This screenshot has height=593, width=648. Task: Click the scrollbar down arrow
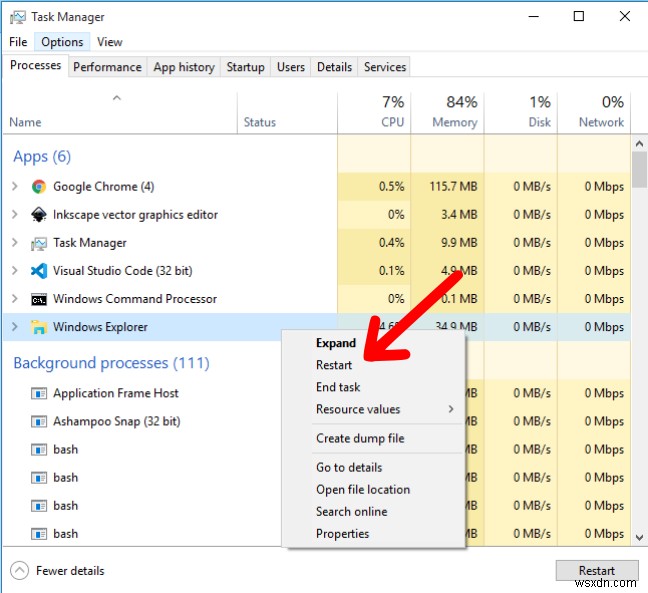(x=639, y=537)
